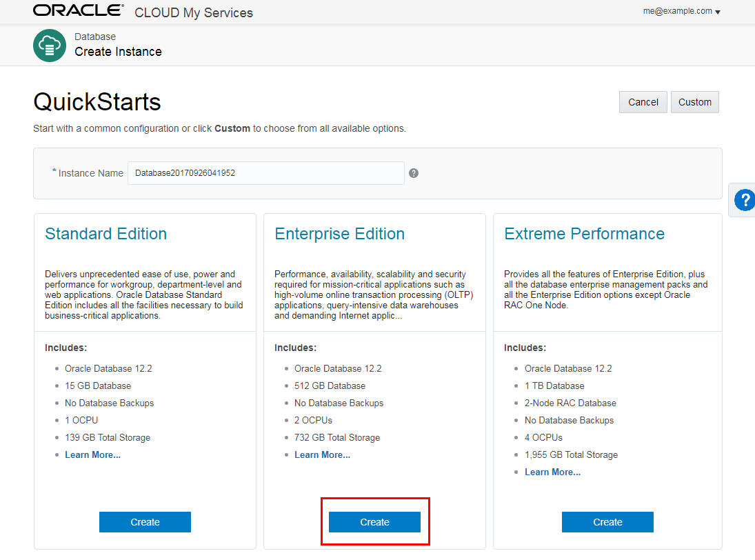Click the Oracle logo
The width and height of the screenshot is (755, 560).
(78, 11)
